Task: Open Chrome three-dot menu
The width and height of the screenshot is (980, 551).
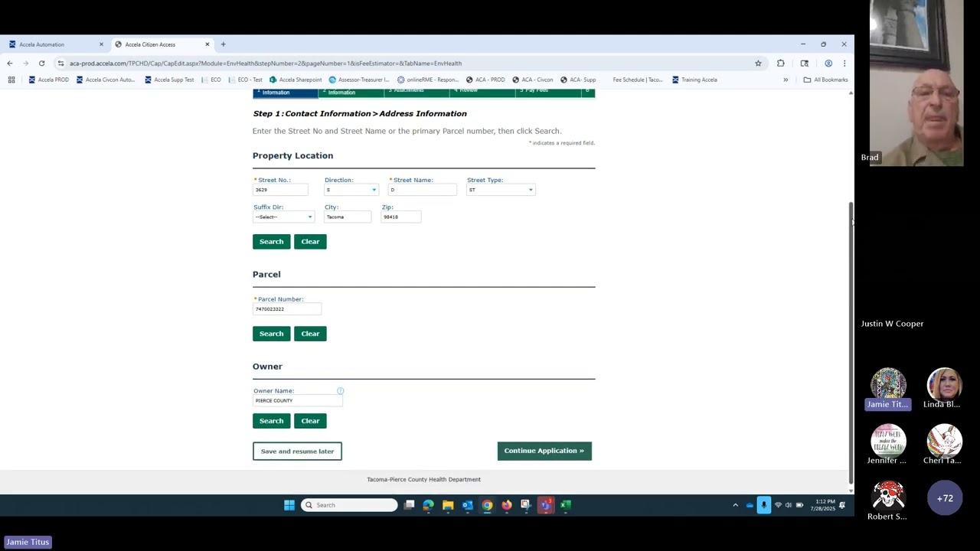Action: click(844, 64)
